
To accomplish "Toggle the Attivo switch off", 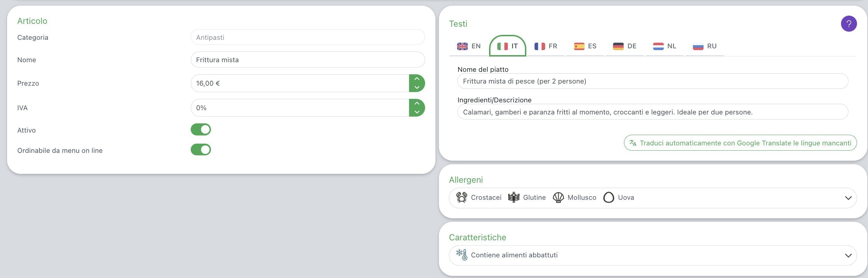I will 201,129.
